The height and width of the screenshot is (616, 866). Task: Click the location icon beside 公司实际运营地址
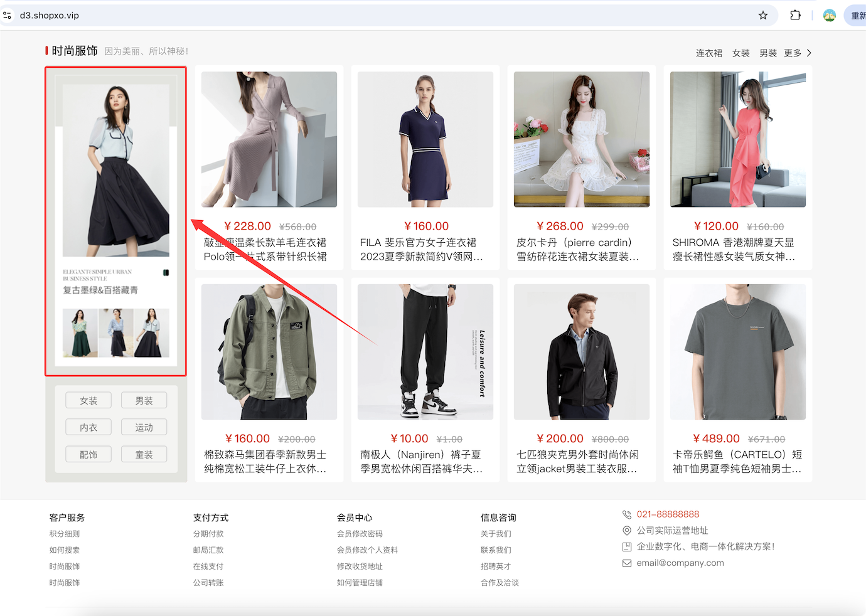tap(627, 531)
